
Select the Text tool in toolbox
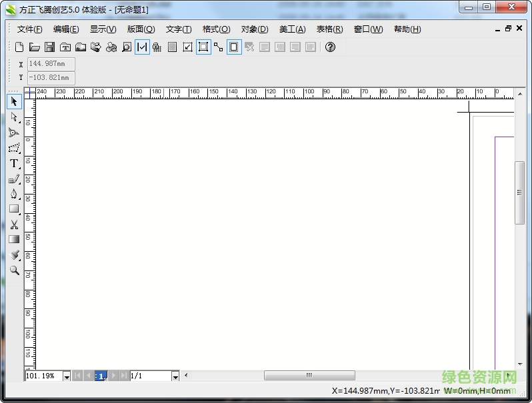(14, 163)
